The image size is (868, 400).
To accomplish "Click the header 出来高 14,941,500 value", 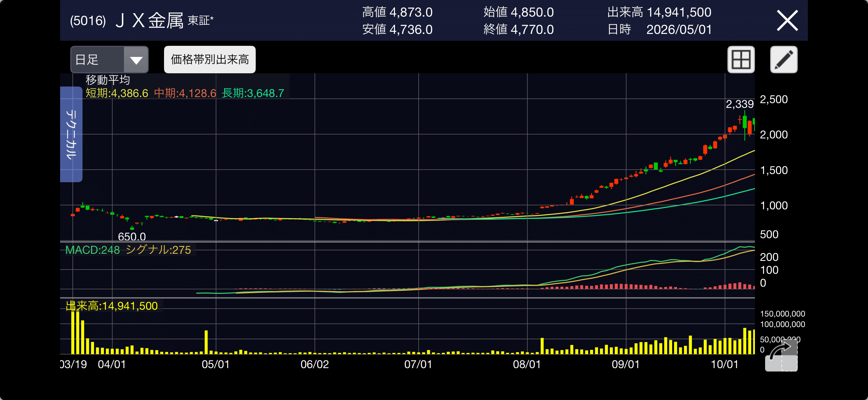I will 659,12.
